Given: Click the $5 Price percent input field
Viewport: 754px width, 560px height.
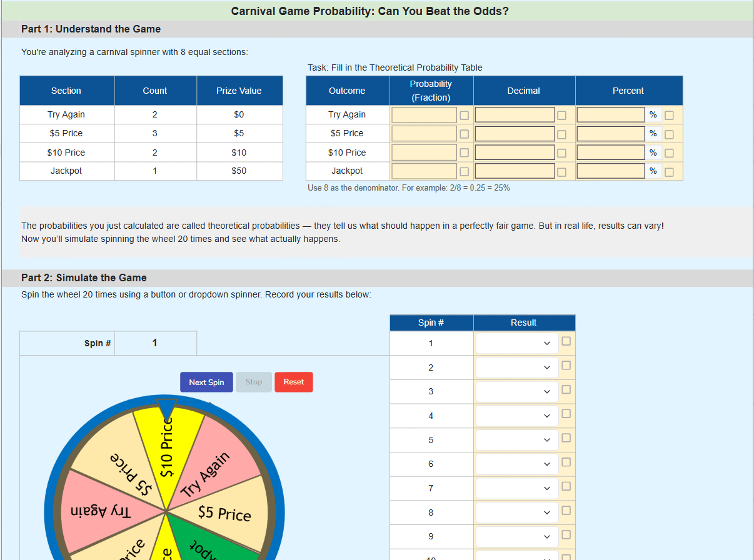Looking at the screenshot, I should (x=611, y=134).
